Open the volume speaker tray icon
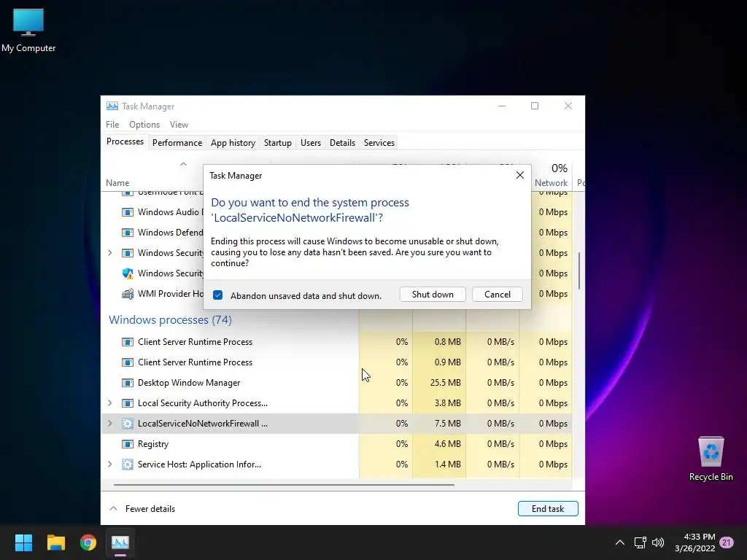Screen dimensions: 747x560 pos(658,542)
